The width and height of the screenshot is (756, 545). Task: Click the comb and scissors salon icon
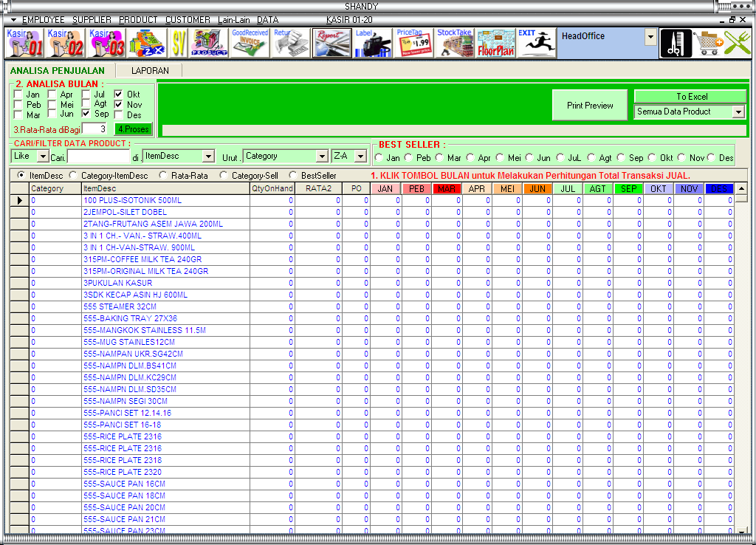tap(676, 44)
